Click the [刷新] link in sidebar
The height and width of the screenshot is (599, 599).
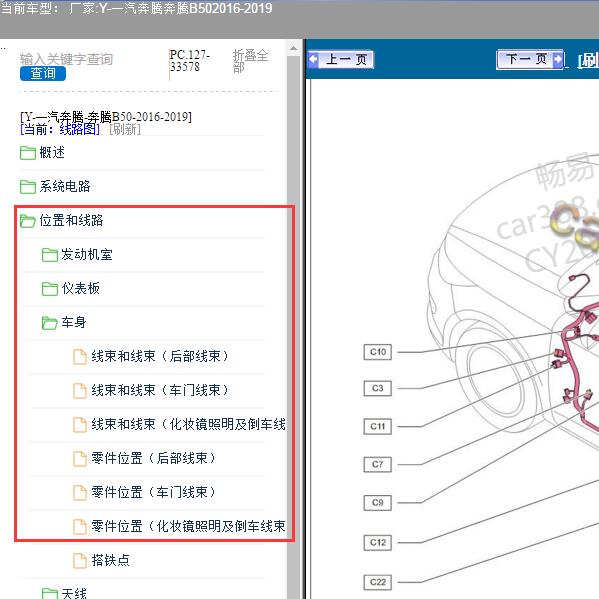click(x=125, y=129)
